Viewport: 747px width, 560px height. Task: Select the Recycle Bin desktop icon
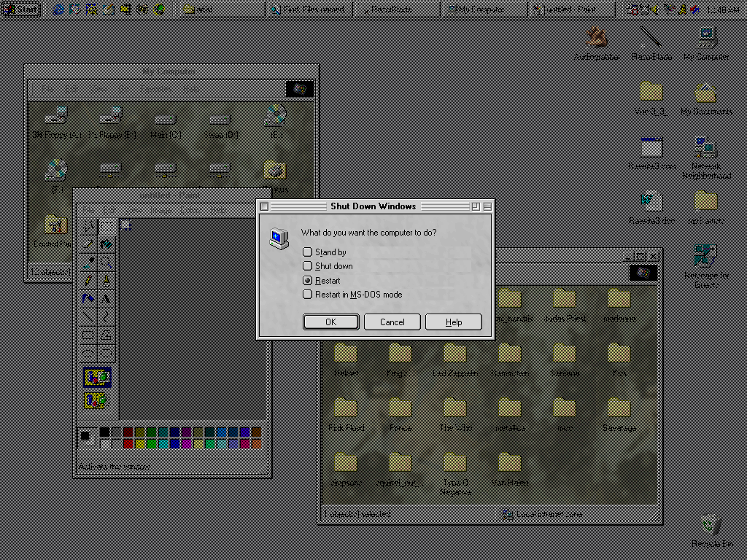(x=712, y=532)
